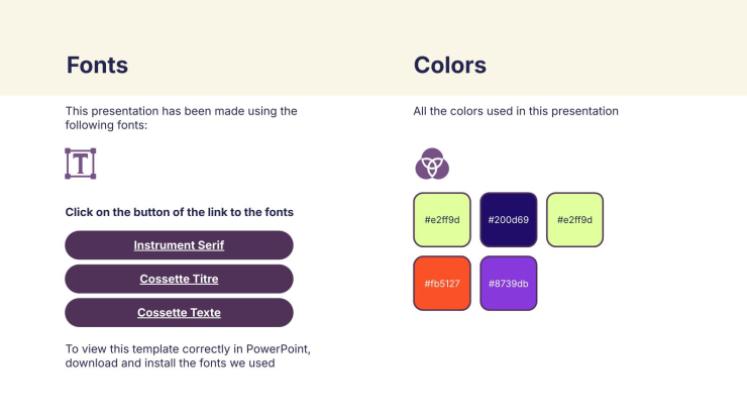
Task: Pick the dark navy #200d69 swatch
Action: 508,219
